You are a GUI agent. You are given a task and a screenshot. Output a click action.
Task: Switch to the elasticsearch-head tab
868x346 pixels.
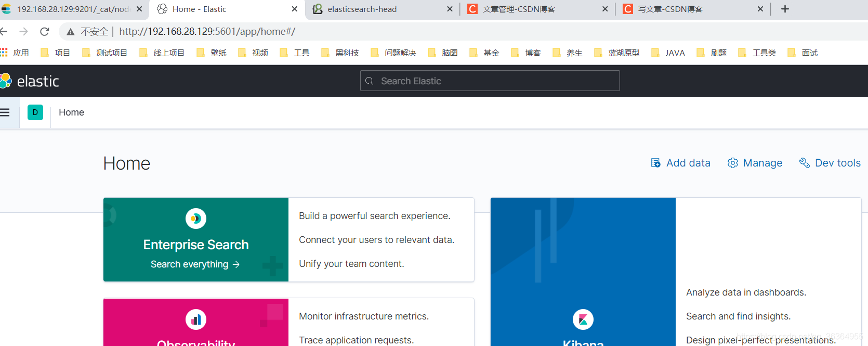[x=382, y=9]
